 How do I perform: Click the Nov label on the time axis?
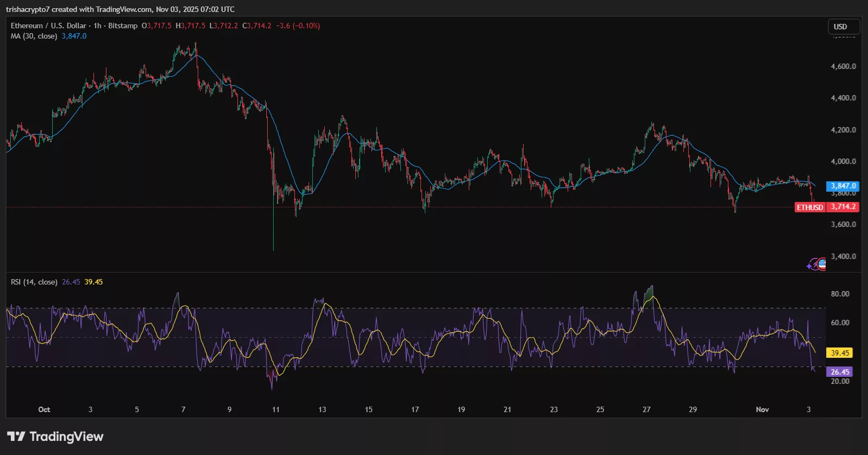(762, 409)
